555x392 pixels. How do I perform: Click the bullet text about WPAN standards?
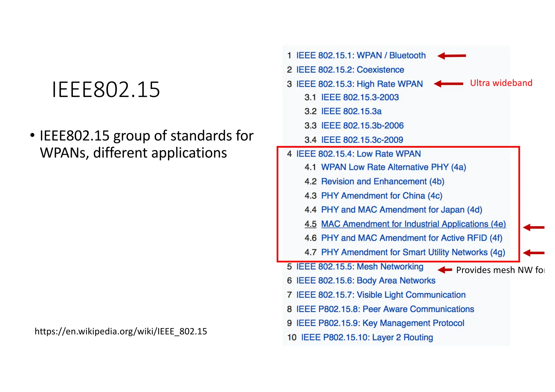[147, 144]
